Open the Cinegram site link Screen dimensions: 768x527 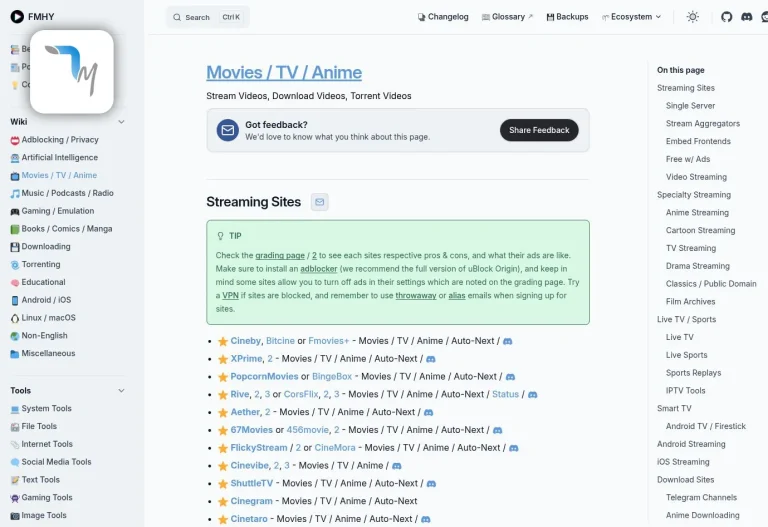tap(251, 501)
